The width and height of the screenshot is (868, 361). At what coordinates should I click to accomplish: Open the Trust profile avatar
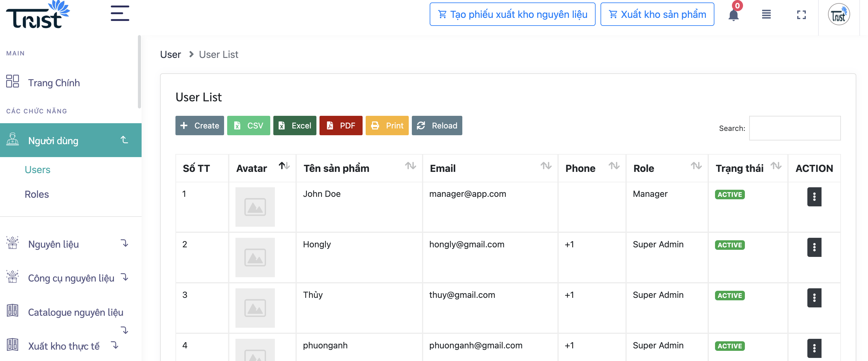pos(839,14)
